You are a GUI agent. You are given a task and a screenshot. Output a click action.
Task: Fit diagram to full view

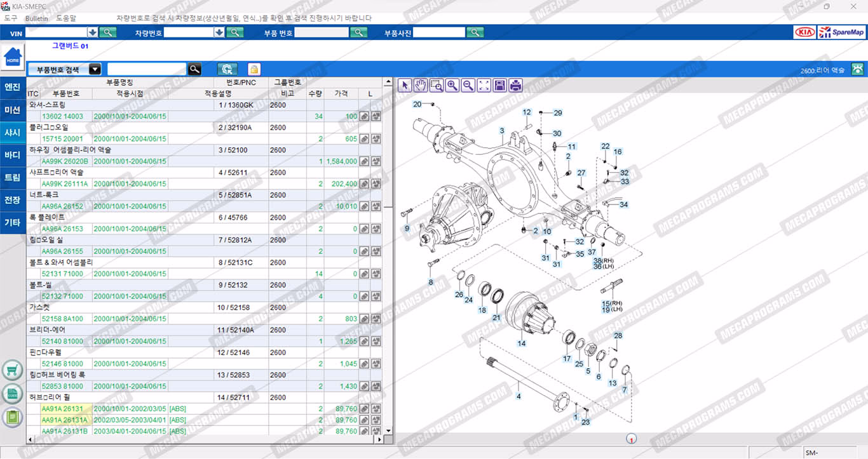(x=484, y=85)
